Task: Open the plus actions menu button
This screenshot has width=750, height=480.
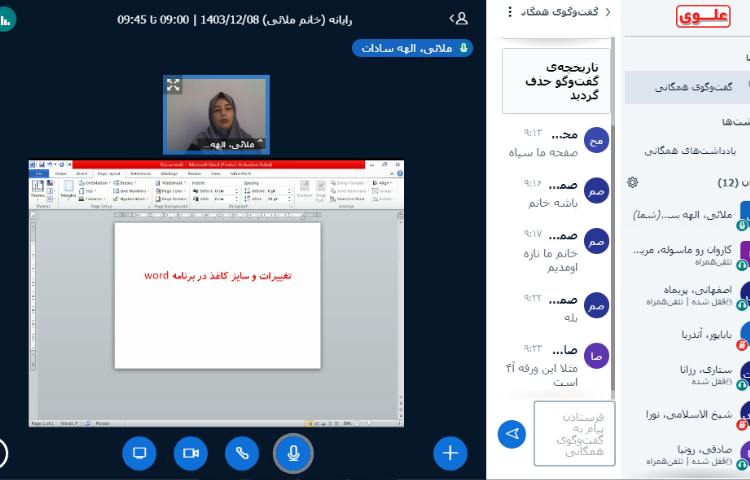Action: point(450,453)
